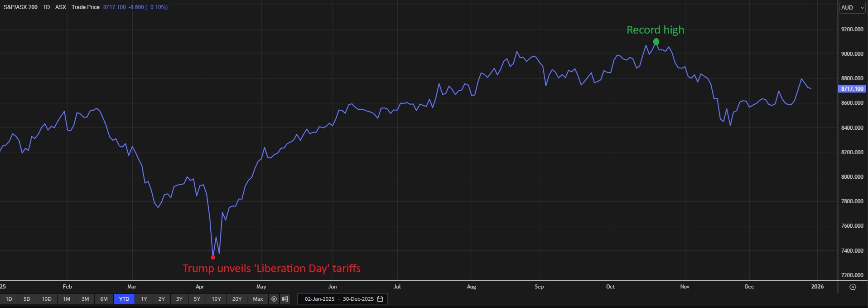Select the 1D time range
The image size is (868, 308).
[9, 299]
